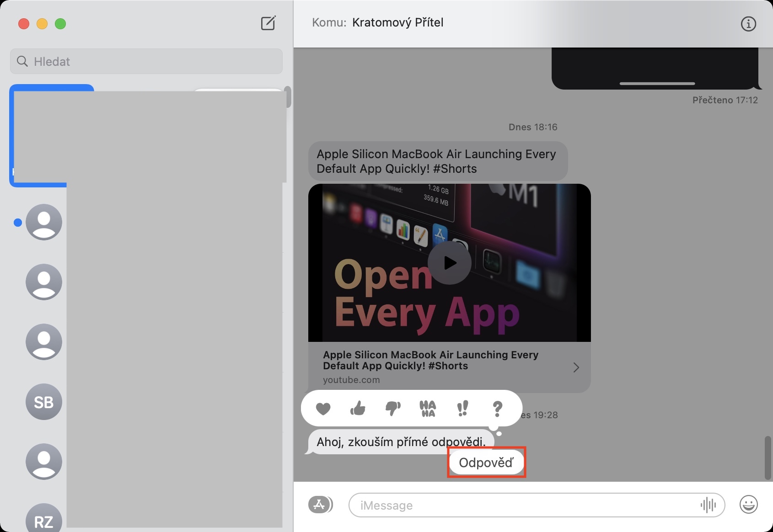Minimize the Messages window
Screen dimensions: 773x532
[42, 24]
